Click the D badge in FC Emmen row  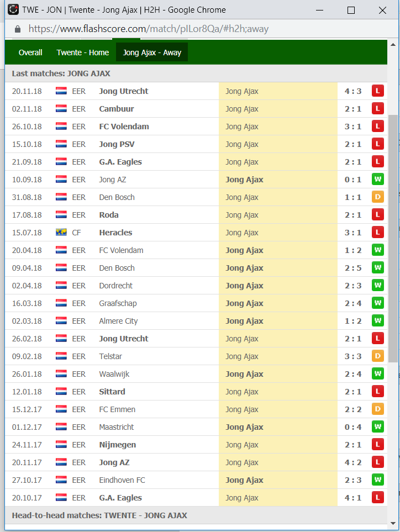point(377,409)
